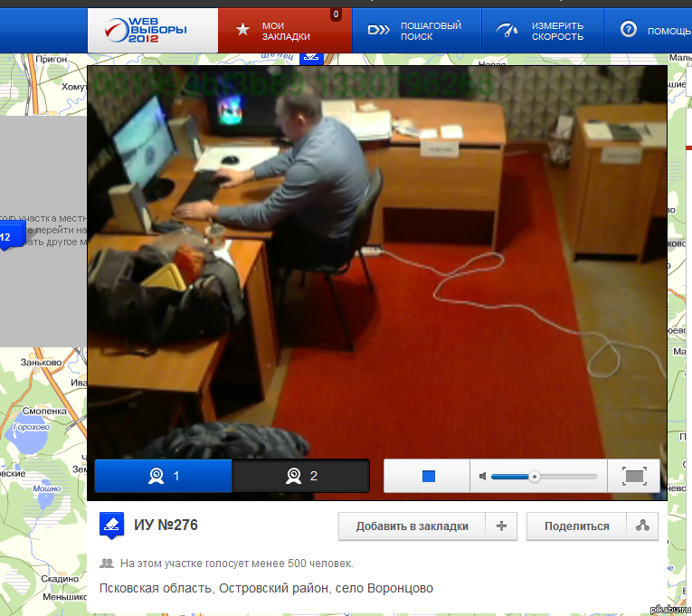Click the share network icon
This screenshot has width=692, height=616.
point(642,526)
